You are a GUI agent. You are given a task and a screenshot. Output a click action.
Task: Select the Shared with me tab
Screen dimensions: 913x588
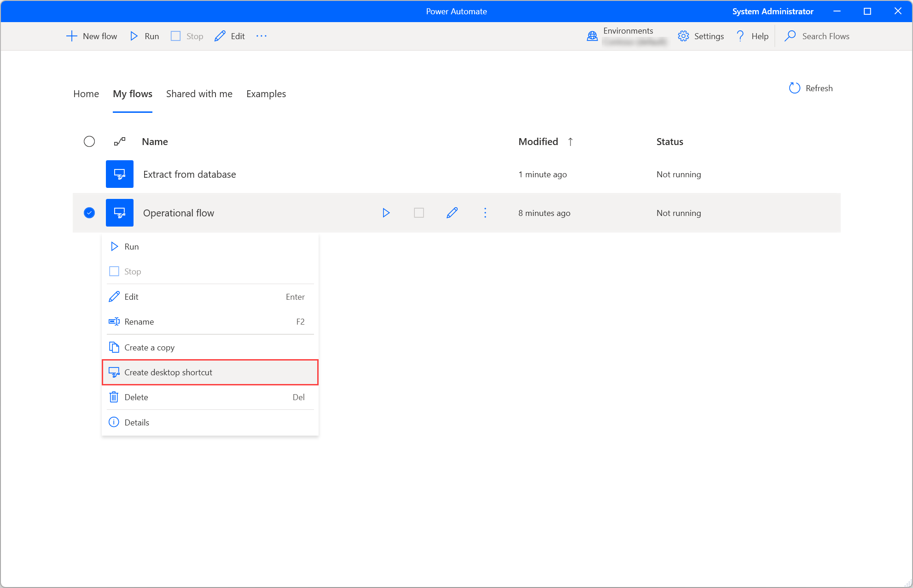198,93
